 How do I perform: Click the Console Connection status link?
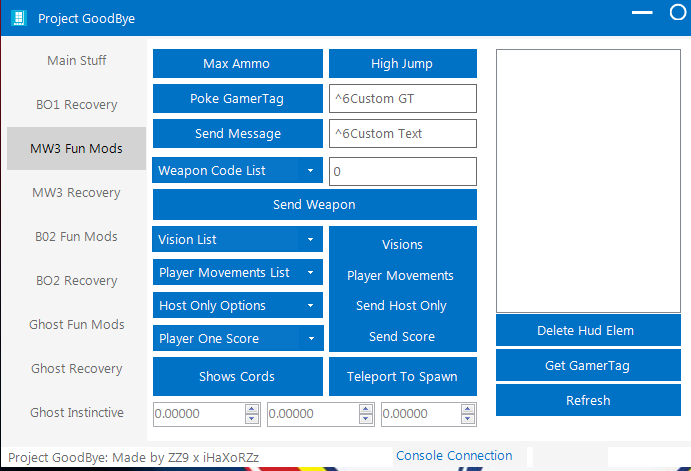click(454, 456)
